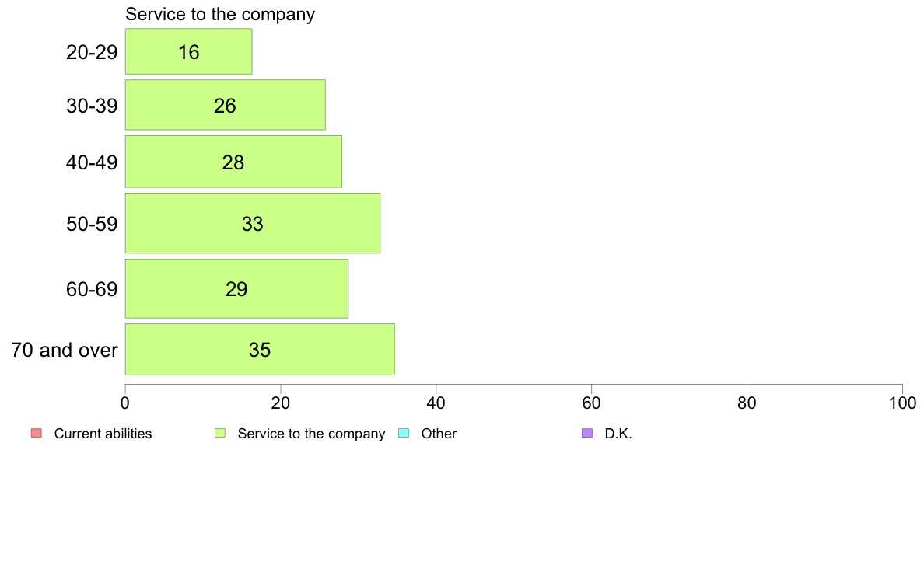Click the chart title Service to the company
924x572 pixels.
coord(220,14)
